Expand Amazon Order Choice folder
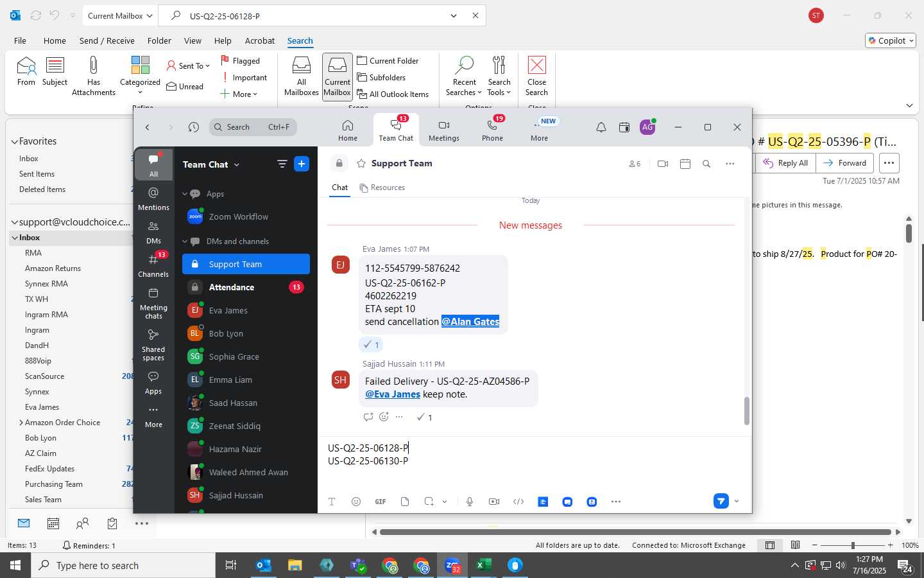 point(21,423)
